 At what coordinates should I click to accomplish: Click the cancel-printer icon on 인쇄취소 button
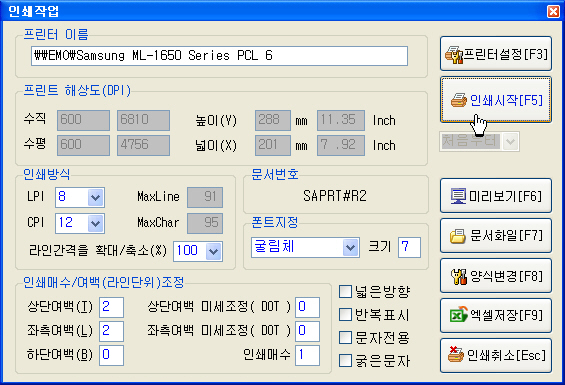coord(456,354)
